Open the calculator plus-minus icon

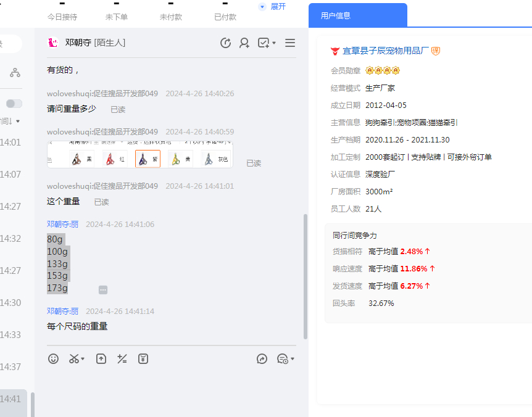click(x=122, y=358)
